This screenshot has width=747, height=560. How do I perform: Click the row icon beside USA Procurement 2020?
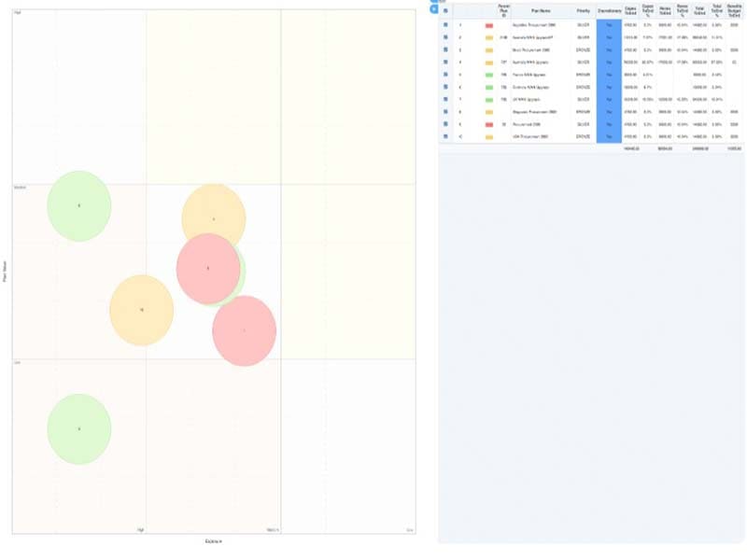[445, 137]
